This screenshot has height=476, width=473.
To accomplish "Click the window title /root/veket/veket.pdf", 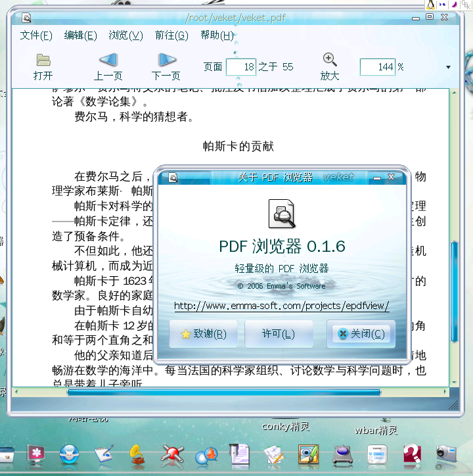I will (236, 18).
